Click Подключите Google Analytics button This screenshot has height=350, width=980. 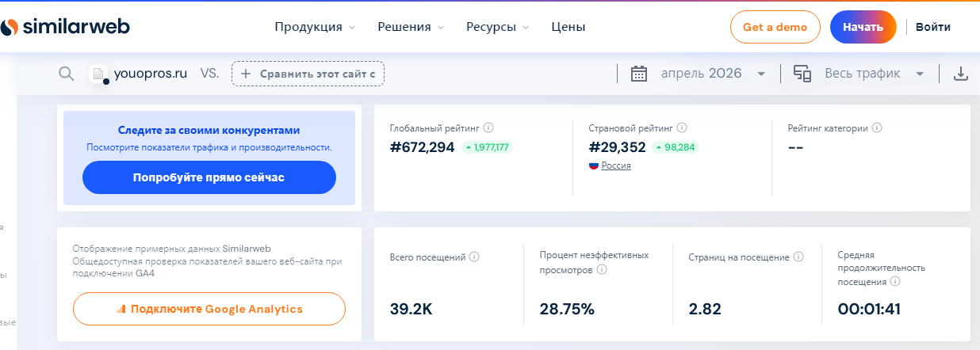(x=209, y=309)
